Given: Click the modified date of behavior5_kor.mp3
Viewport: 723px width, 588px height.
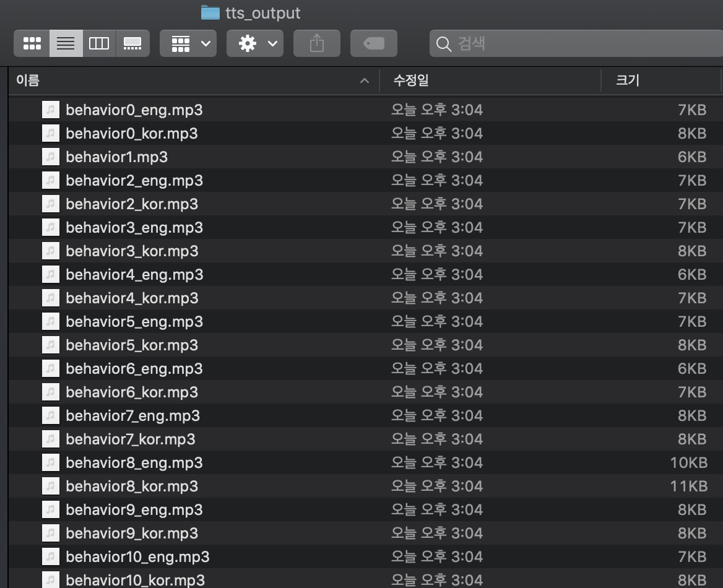Looking at the screenshot, I should (x=437, y=345).
